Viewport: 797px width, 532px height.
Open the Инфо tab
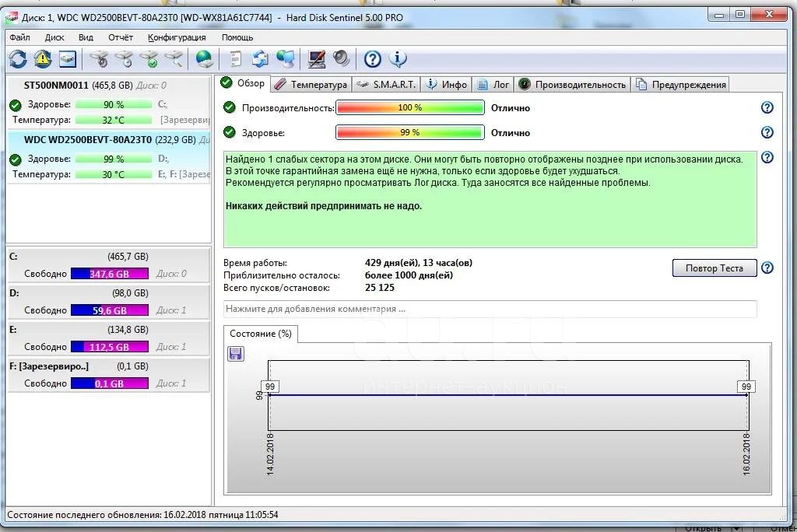pyautogui.click(x=446, y=84)
